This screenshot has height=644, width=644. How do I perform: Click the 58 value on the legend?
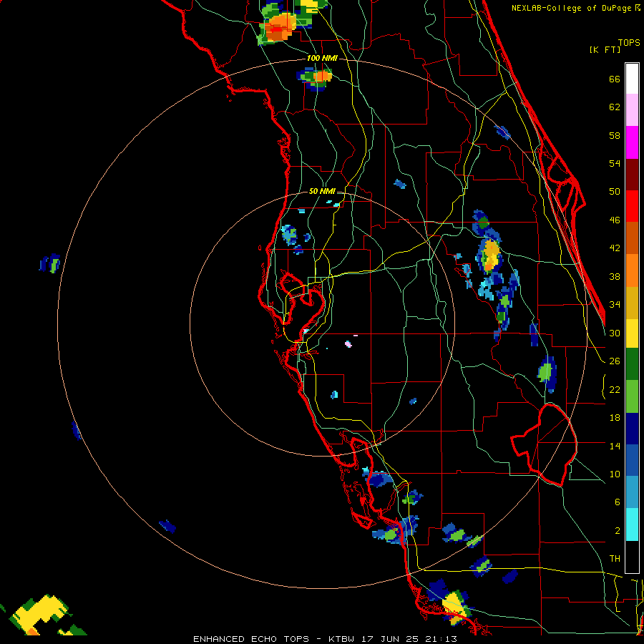coord(615,135)
